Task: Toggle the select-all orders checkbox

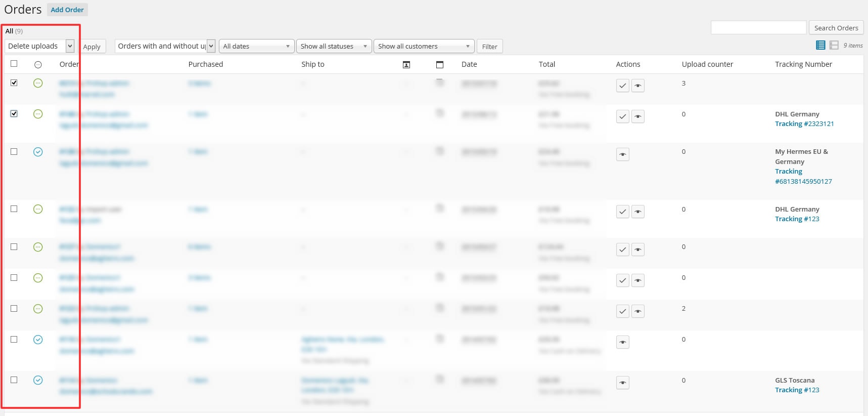Action: coord(14,64)
